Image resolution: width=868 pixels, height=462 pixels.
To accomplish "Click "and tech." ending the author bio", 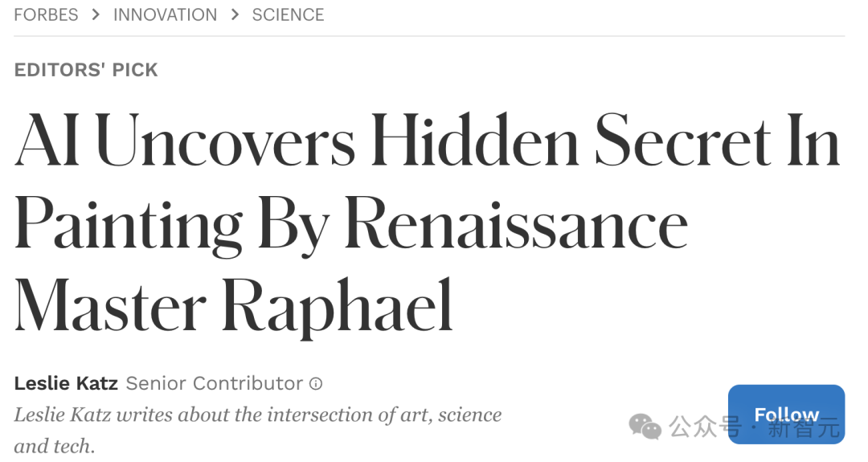I will click(54, 446).
